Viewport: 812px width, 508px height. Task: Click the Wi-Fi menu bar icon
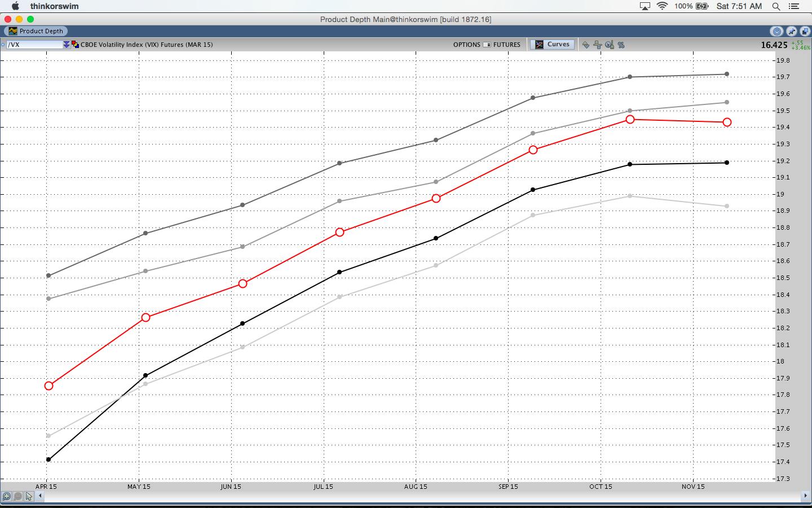663,6
